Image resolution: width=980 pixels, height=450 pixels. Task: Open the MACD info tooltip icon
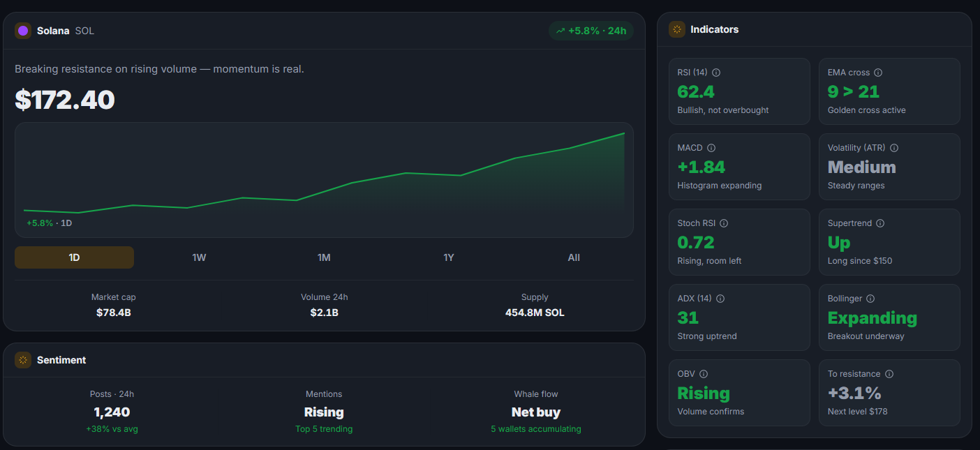coord(711,148)
